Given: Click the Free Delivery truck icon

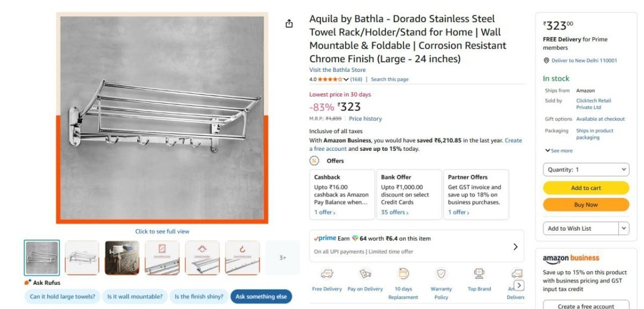Looking at the screenshot, I should click(x=327, y=274).
